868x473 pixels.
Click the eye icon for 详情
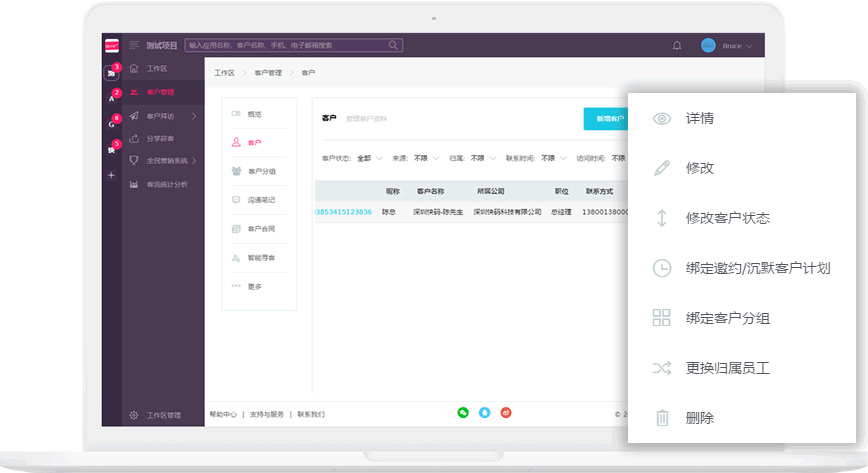(661, 118)
